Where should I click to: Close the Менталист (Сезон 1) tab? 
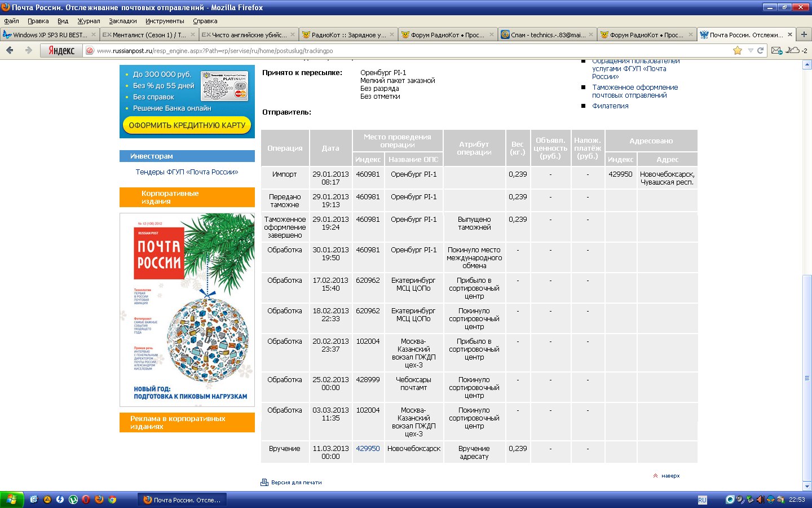tap(193, 34)
